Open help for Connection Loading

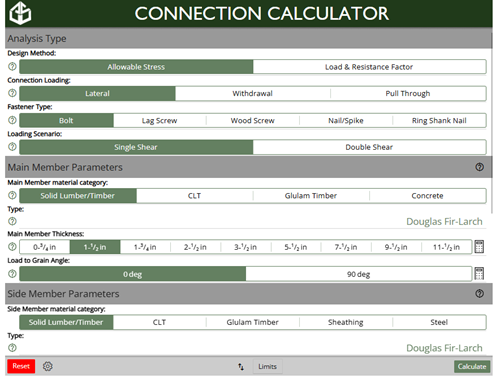[12, 93]
